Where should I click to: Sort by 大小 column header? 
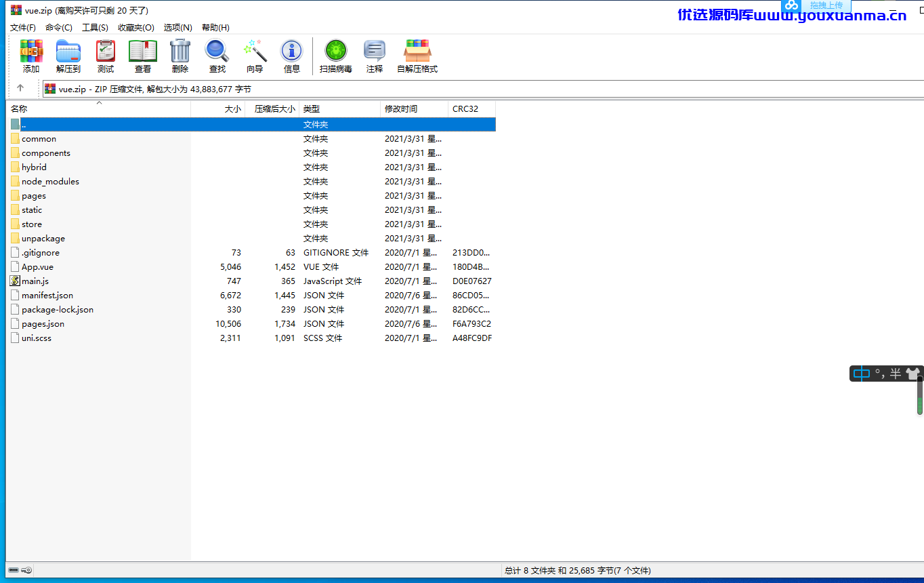[218, 108]
